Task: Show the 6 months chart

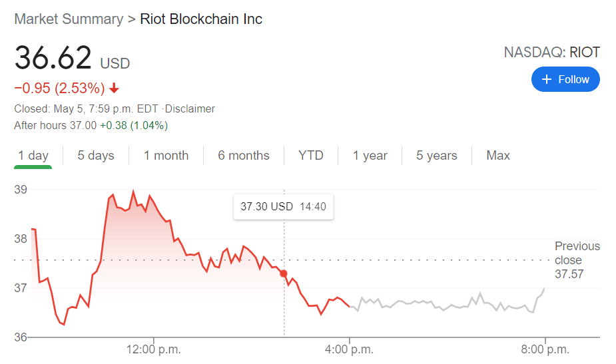Action: 244,156
